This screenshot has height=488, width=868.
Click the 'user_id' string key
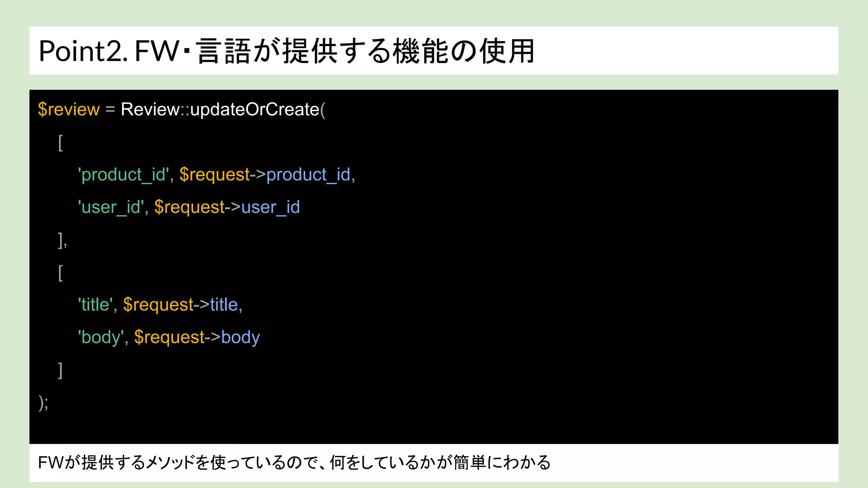(x=111, y=208)
